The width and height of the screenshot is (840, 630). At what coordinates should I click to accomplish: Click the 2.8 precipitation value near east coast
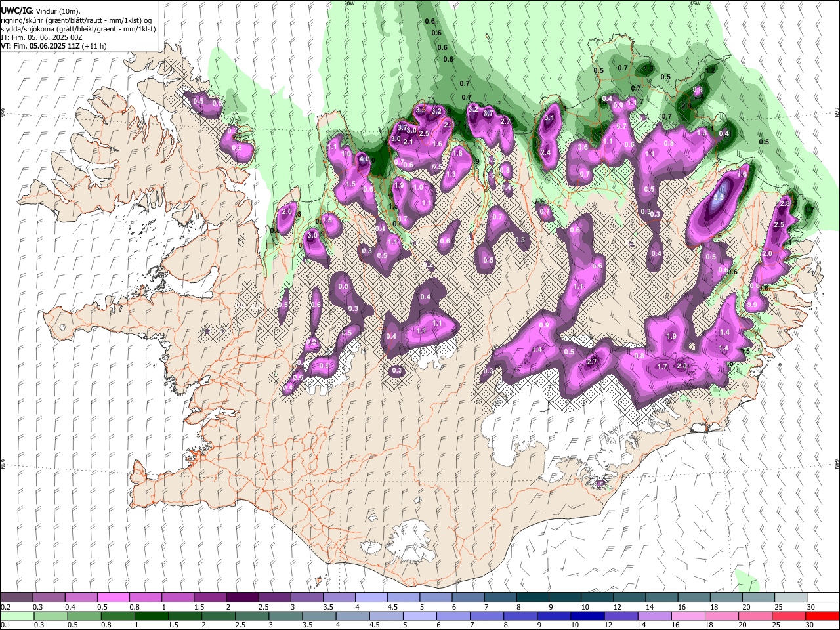pyautogui.click(x=785, y=204)
